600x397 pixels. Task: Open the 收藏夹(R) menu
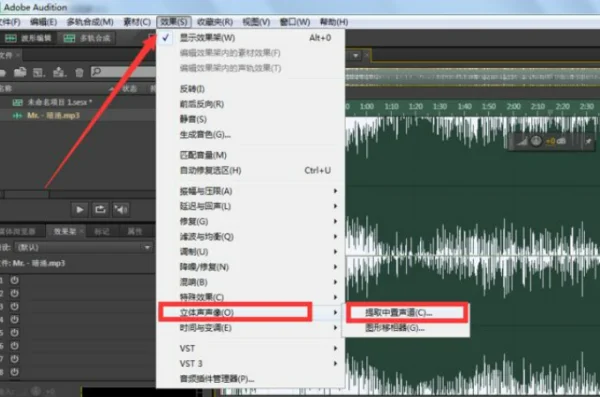[x=215, y=22]
